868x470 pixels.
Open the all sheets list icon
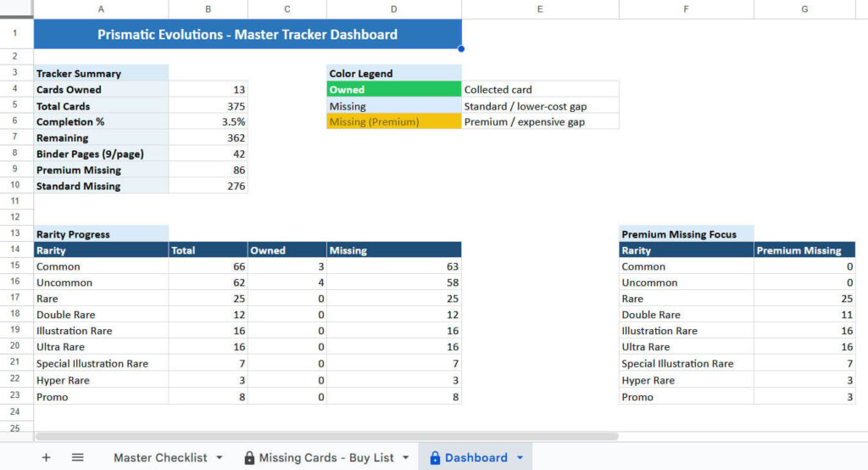tap(77, 457)
